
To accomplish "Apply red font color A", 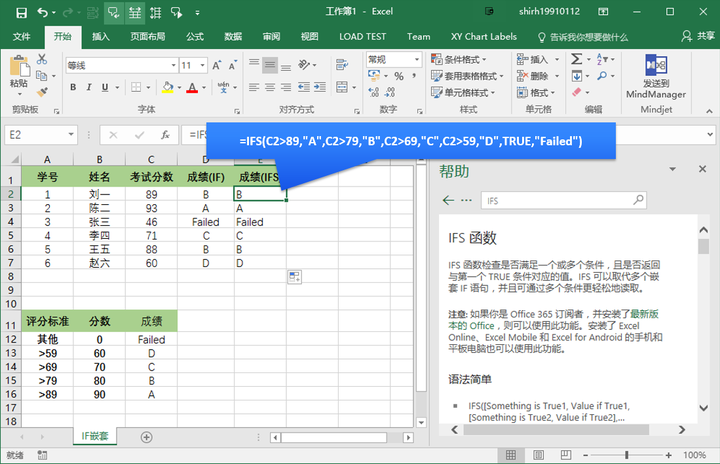I will pyautogui.click(x=192, y=87).
